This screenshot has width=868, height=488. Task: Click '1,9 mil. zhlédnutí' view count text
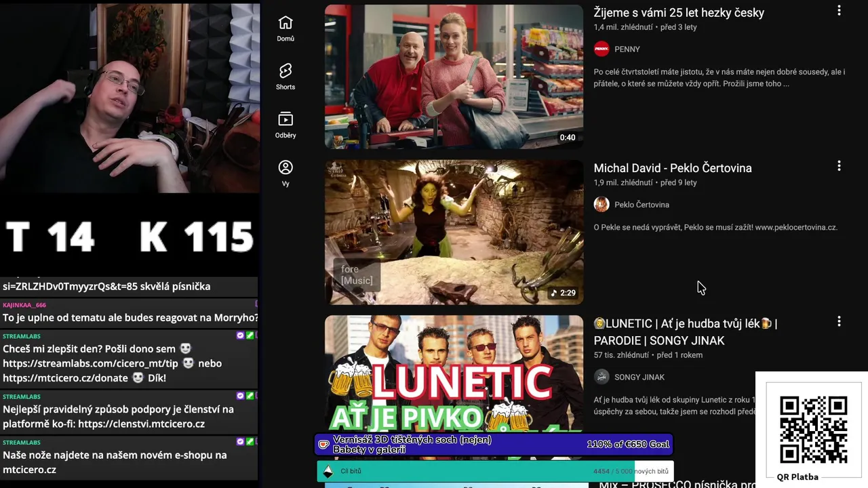point(623,182)
